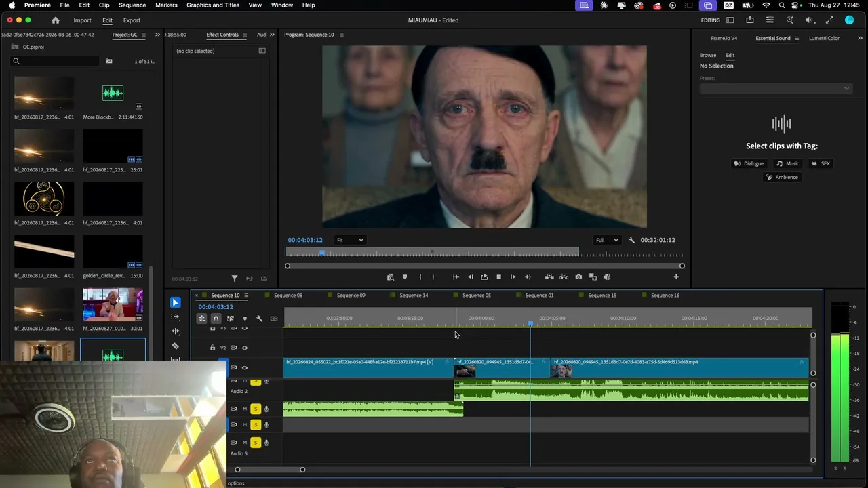Click the Lift button
868x488 pixels.
click(x=549, y=277)
